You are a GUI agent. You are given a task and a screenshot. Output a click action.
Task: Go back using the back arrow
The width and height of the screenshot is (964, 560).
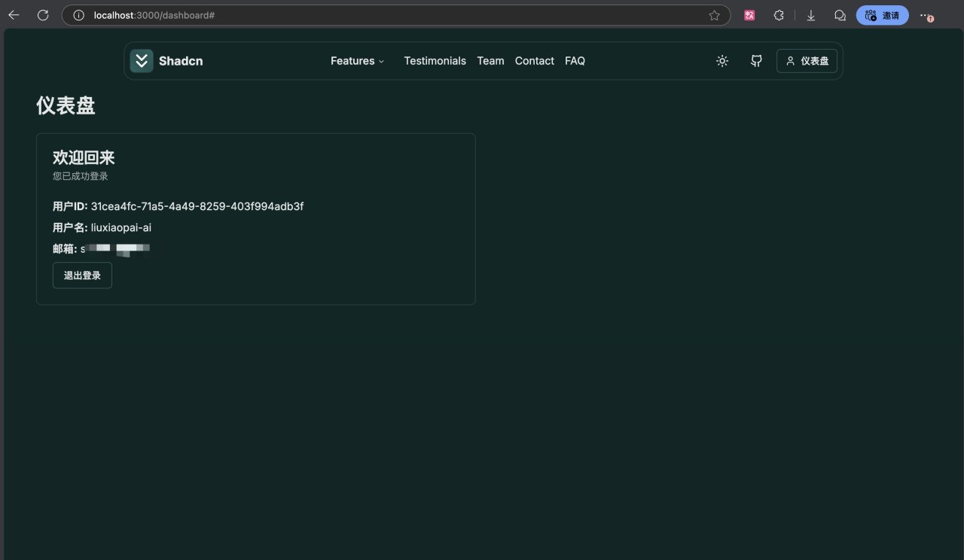click(14, 15)
